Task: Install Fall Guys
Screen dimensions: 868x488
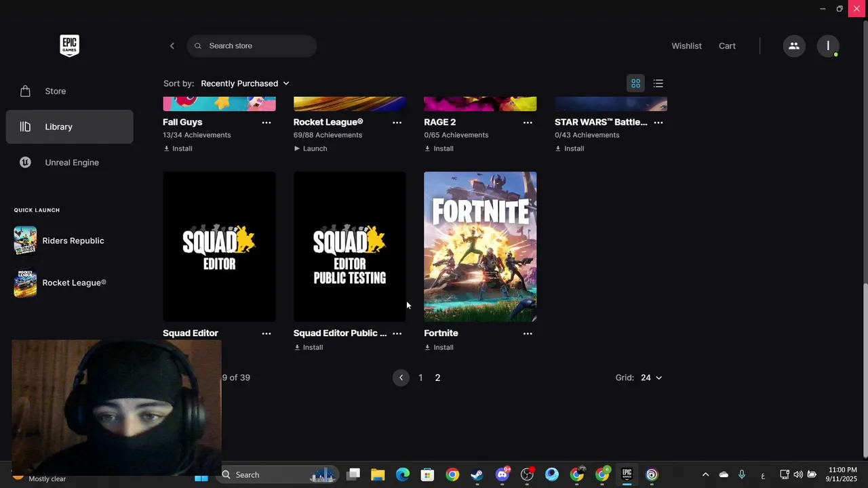Action: pyautogui.click(x=178, y=148)
